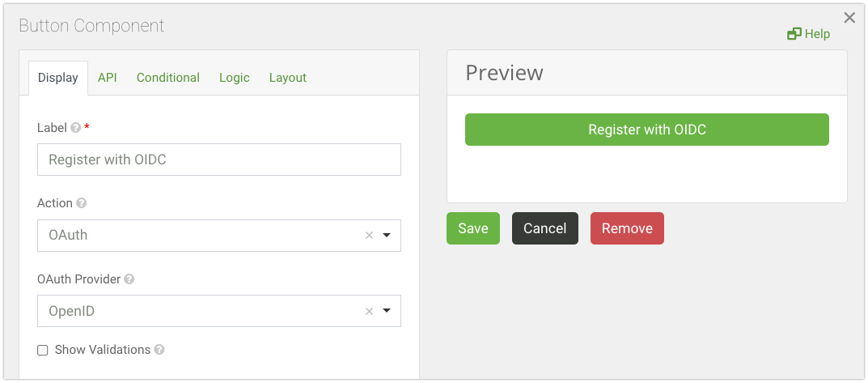The image size is (868, 383).
Task: Expand the OAuth Provider dropdown arrow
Action: tap(387, 311)
